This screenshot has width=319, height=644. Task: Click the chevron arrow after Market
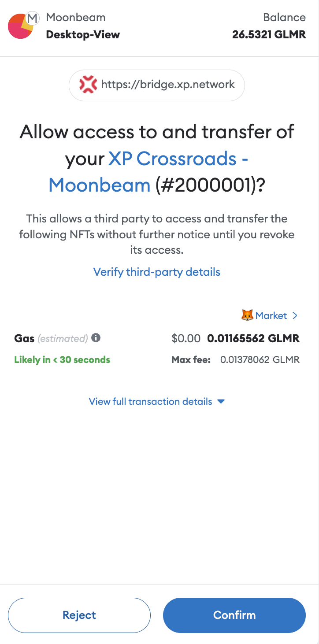tap(295, 315)
